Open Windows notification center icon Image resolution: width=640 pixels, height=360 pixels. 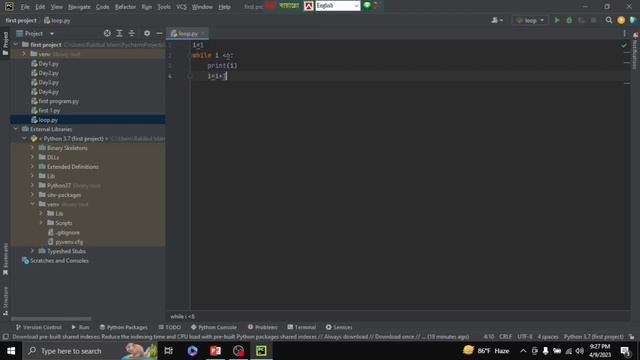pos(625,351)
